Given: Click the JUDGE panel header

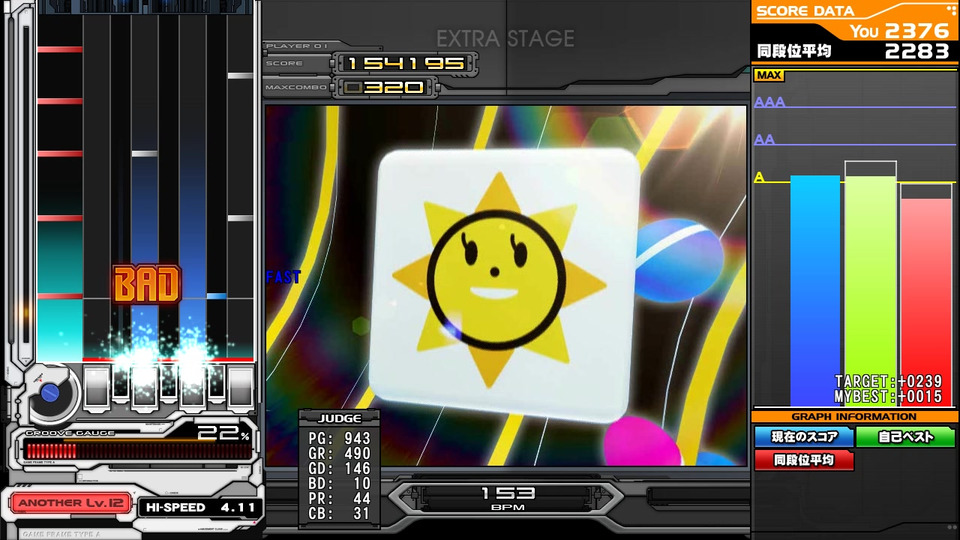Looking at the screenshot, I should [339, 418].
